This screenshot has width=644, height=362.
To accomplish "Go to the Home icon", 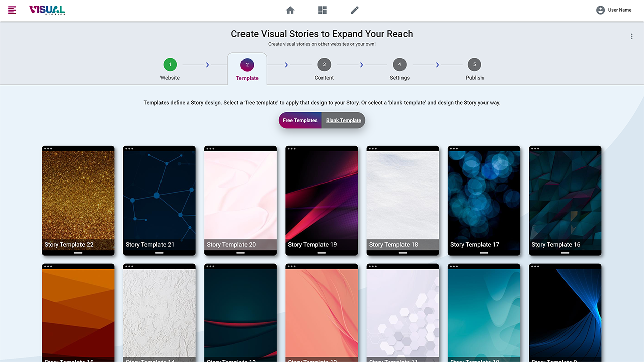I will (290, 10).
